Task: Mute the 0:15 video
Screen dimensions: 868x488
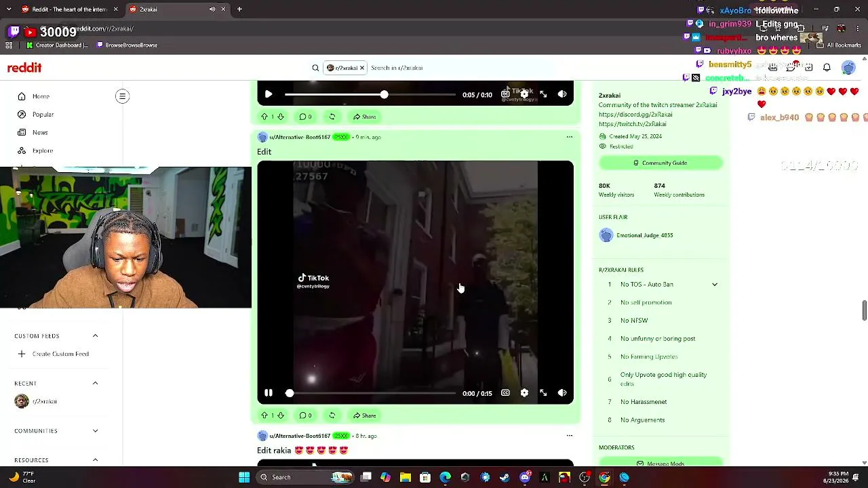Action: click(x=562, y=393)
